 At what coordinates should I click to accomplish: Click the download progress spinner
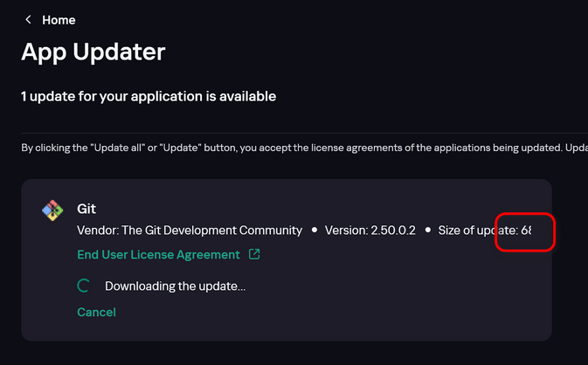click(83, 286)
